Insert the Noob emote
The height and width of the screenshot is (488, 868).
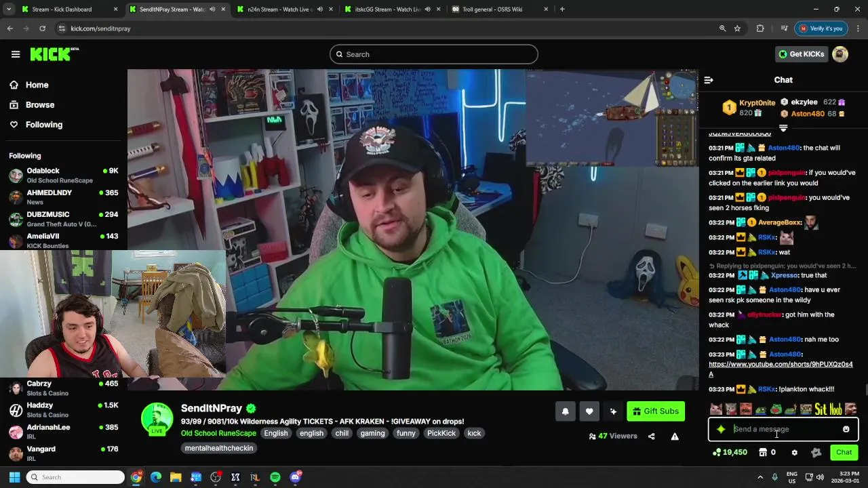point(835,409)
